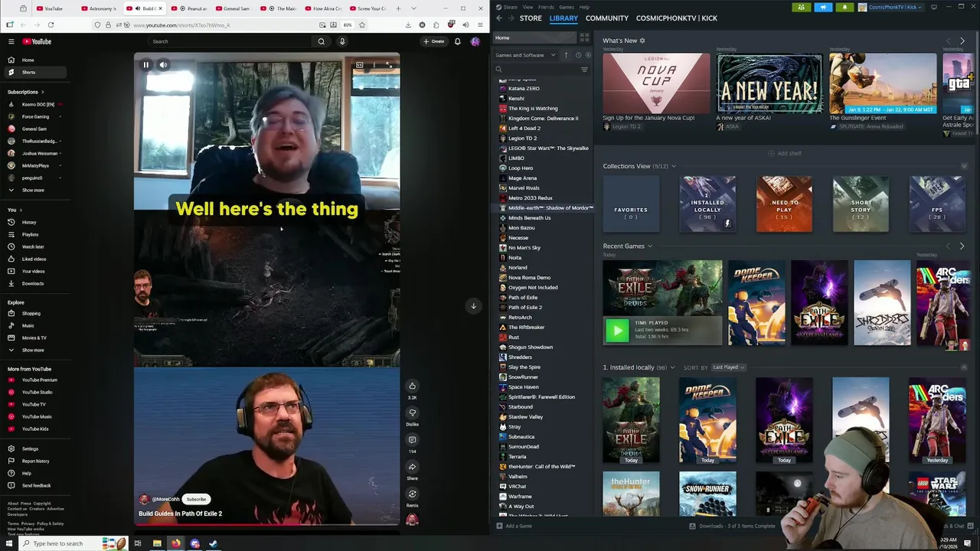Subscribe to @MoreCohh channel
The height and width of the screenshot is (551, 980).
tap(196, 499)
